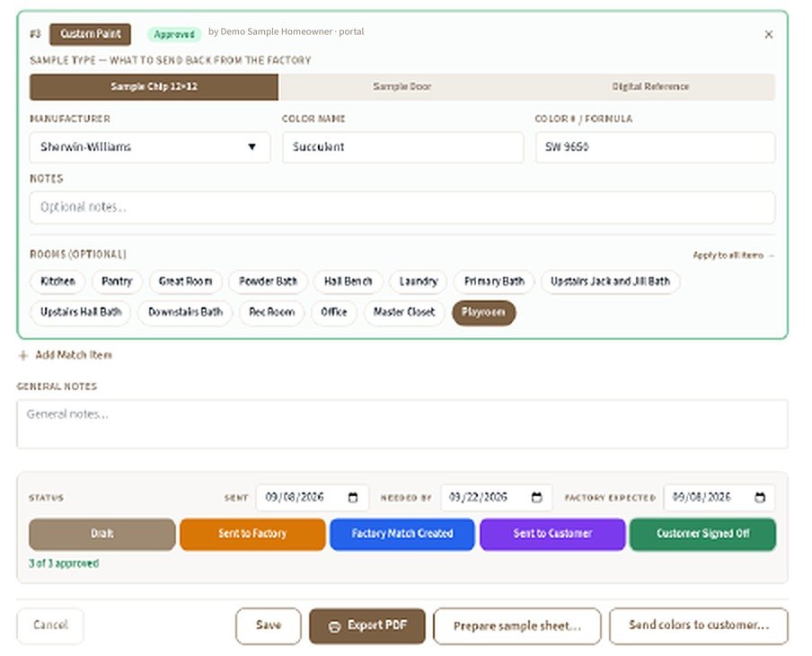Toggle the Rec Room chip

point(271,313)
